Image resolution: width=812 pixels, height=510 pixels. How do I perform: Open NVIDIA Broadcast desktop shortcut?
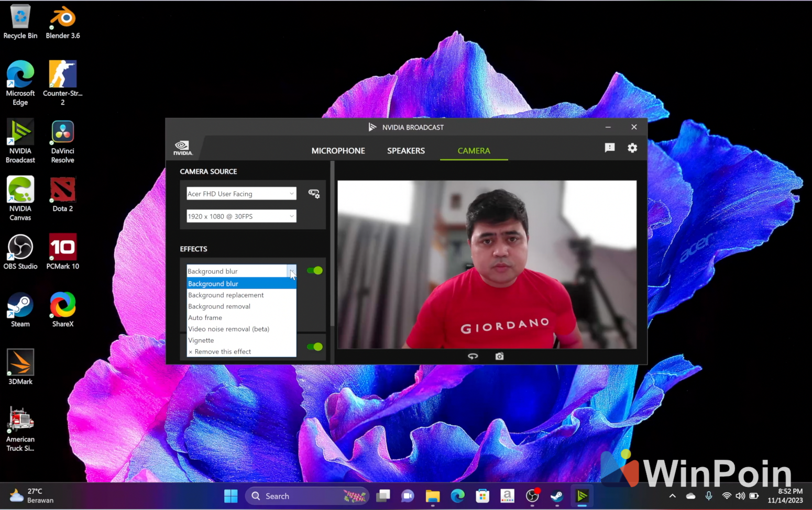click(x=20, y=141)
